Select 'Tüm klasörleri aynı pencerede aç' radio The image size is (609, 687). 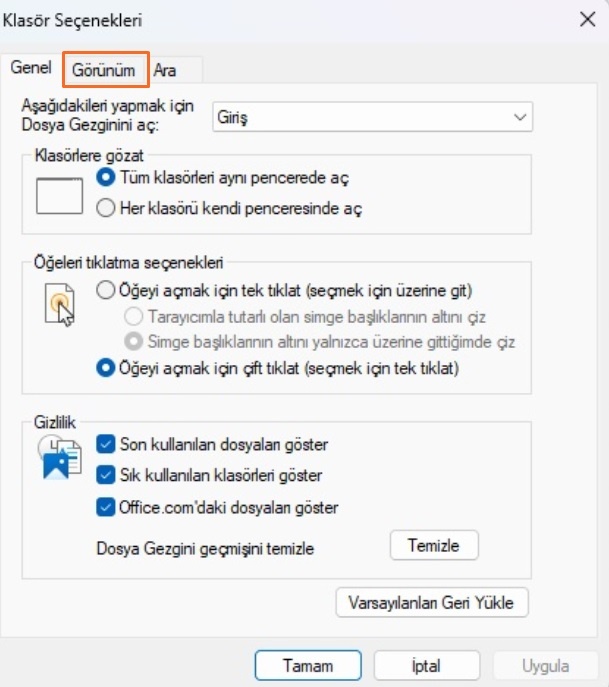(106, 178)
